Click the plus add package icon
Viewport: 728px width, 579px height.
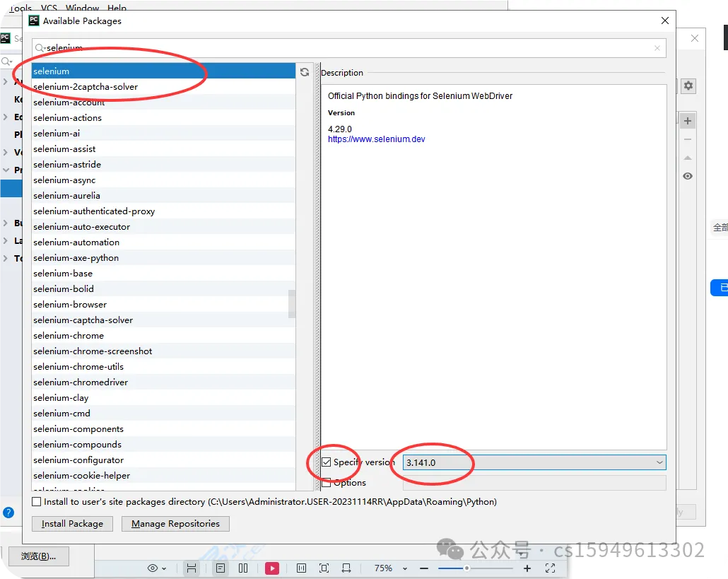[688, 121]
